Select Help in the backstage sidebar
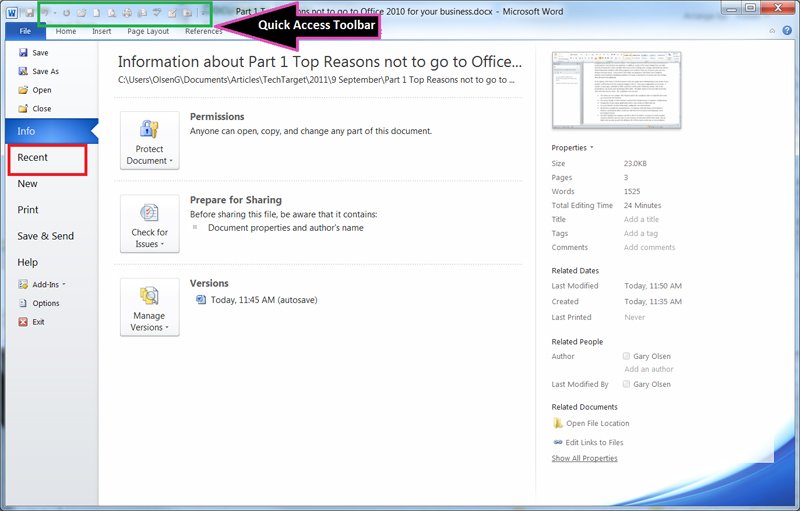The image size is (800, 511). coord(28,262)
